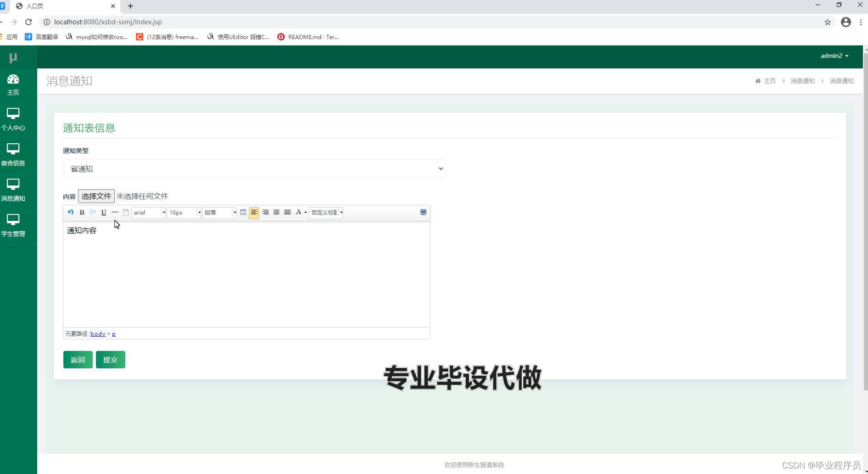Open the Chrome three-dot menu
Image resolution: width=868 pixels, height=474 pixels.
(861, 22)
